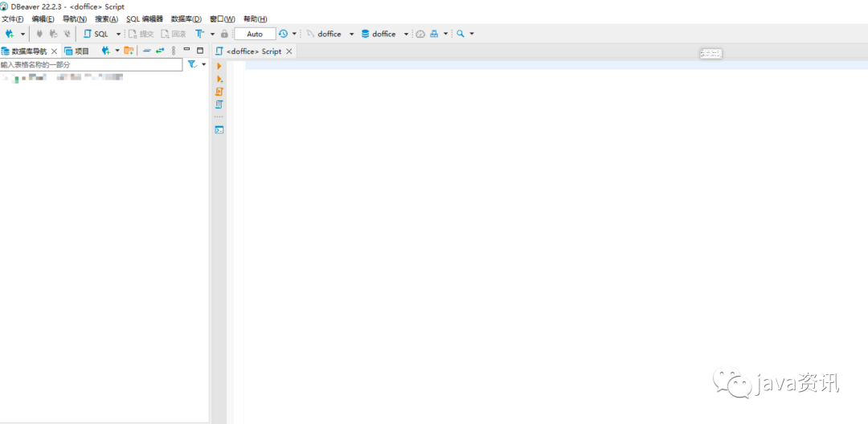The image size is (868, 424).
Task: Select the active database doffice with cylinder icon
Action: pos(379,34)
